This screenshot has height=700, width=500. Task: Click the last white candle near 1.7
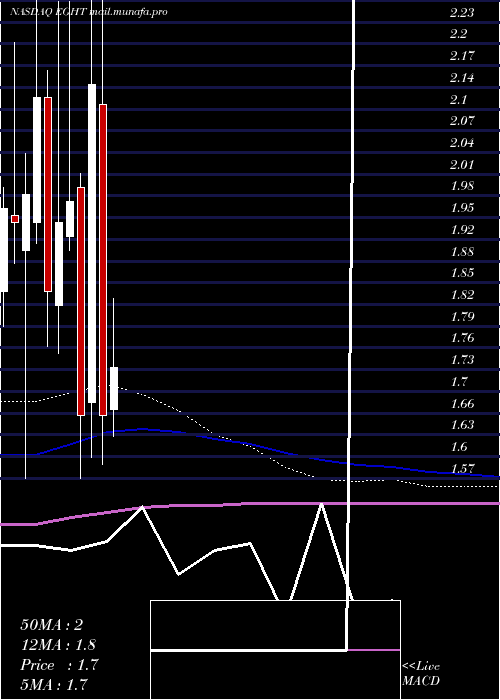point(114,388)
